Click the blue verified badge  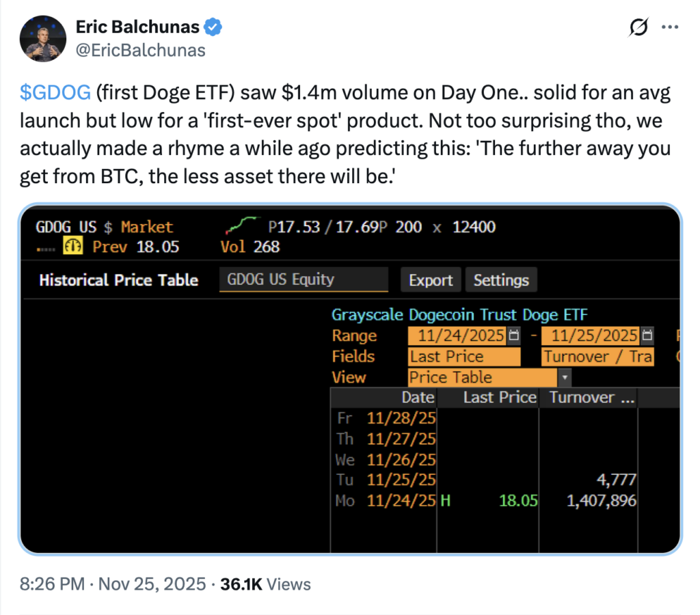[x=214, y=27]
